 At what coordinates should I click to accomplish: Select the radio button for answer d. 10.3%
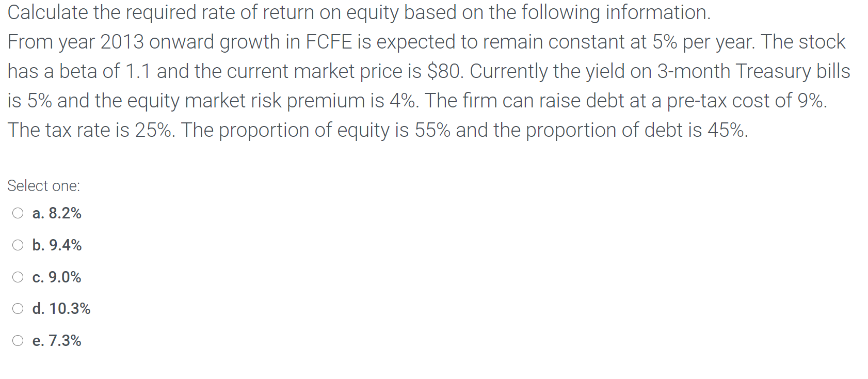18,308
